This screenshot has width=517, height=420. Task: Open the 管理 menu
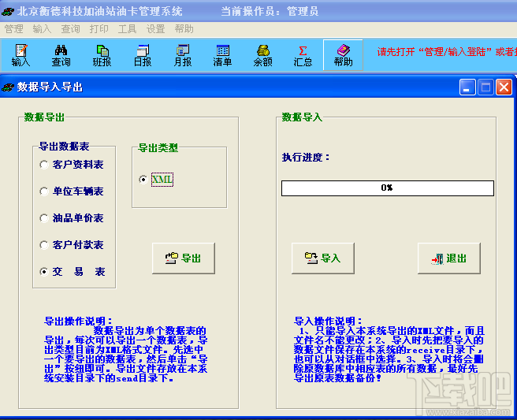click(x=14, y=29)
